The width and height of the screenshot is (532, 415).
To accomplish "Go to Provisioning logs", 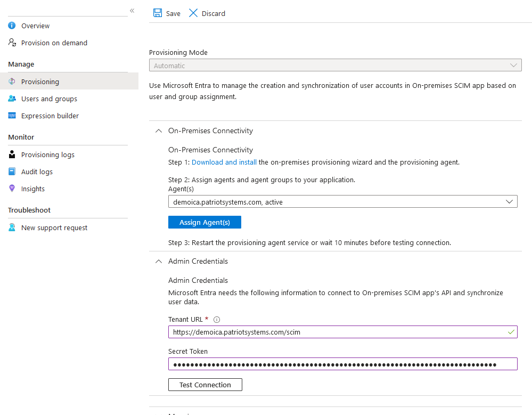I will [48, 154].
